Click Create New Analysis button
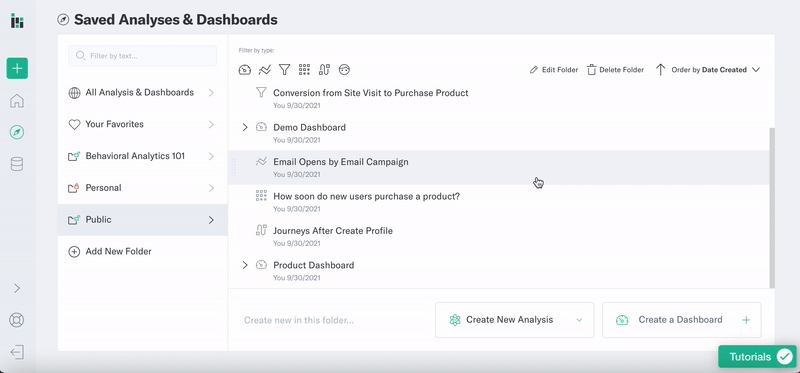Image resolution: width=800 pixels, height=373 pixels. pos(514,320)
